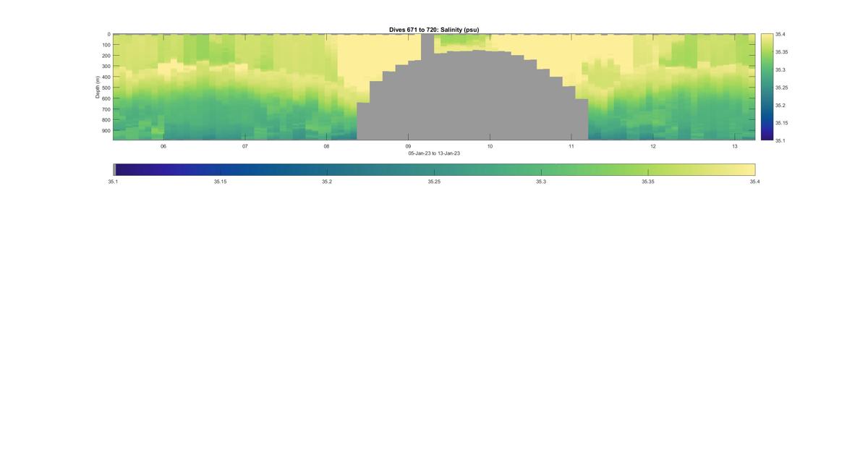Screen dimensions: 868x450
Task: Click '35.1' on the vertical colorbar
Action: [781, 140]
